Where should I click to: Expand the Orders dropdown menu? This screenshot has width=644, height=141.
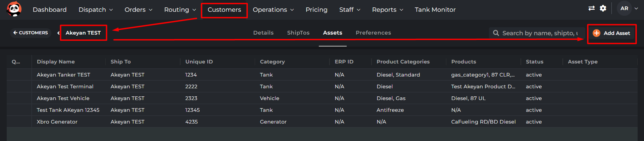(x=138, y=10)
